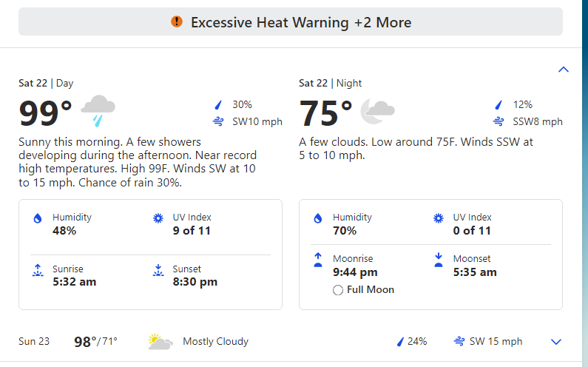Expand the Sun 23 forecast row

(x=556, y=342)
